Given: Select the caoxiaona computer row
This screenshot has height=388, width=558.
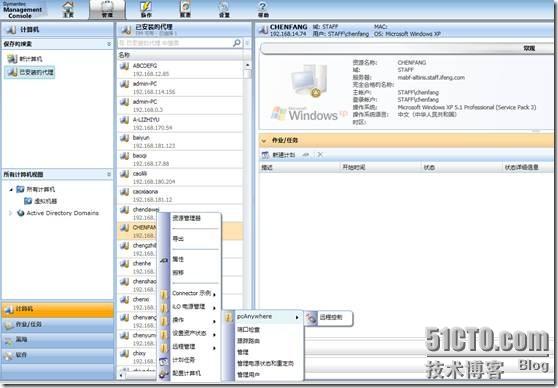Looking at the screenshot, I should [x=180, y=195].
